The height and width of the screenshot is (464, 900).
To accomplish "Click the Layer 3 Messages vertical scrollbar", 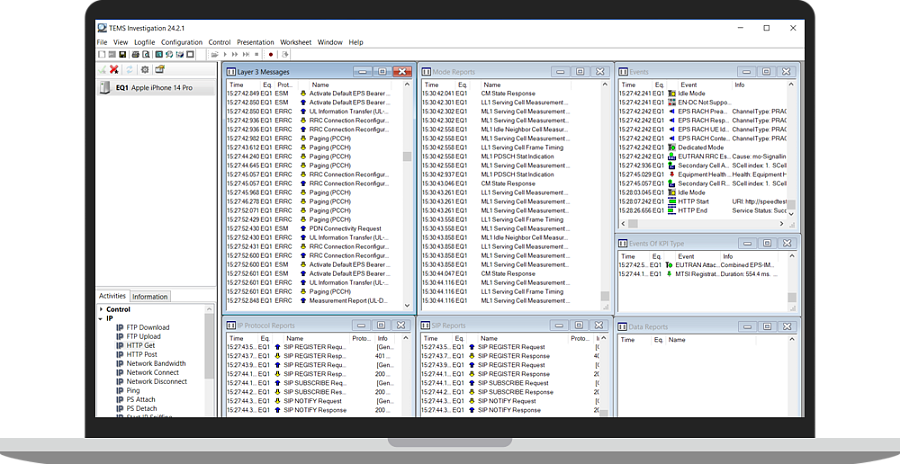I will (x=407, y=190).
